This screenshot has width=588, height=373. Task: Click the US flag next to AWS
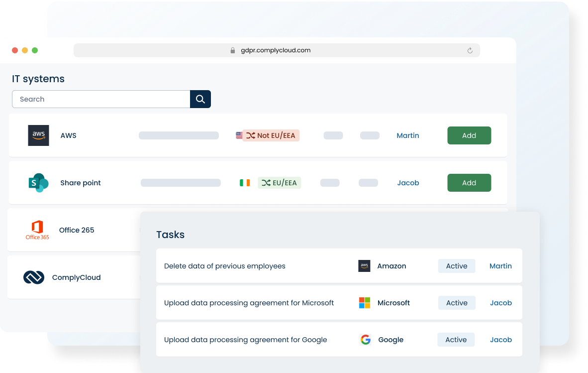240,135
